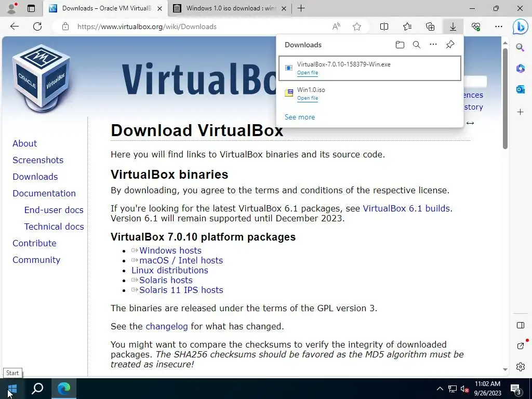The height and width of the screenshot is (399, 532).
Task: Open file for Win1.0.iso
Action: [x=308, y=98]
